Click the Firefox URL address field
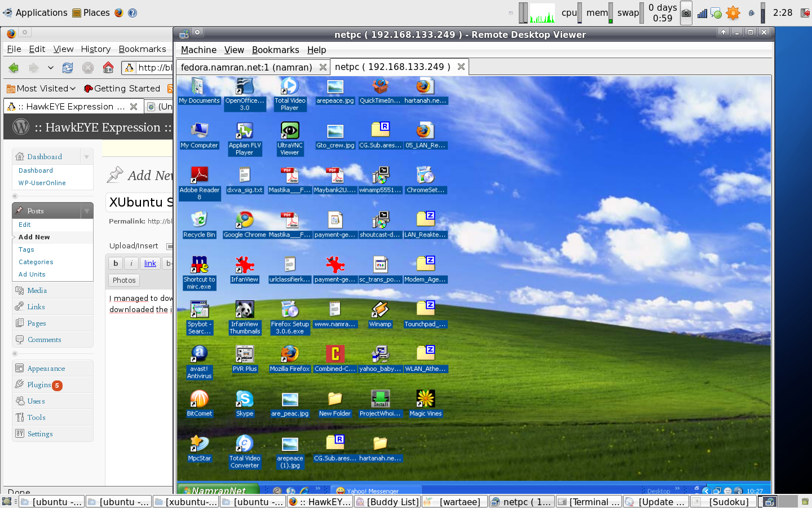812x508 pixels. coord(155,68)
